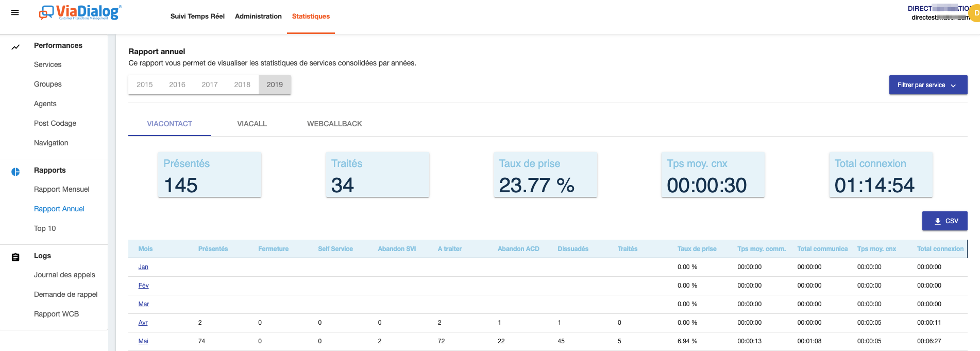This screenshot has height=351, width=980.
Task: Click the ViaDialog logo
Action: [80, 12]
